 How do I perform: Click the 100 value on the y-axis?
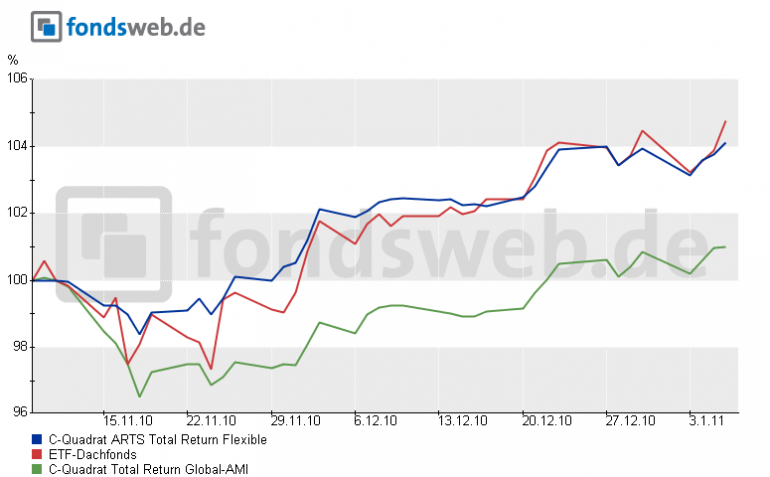coord(15,280)
